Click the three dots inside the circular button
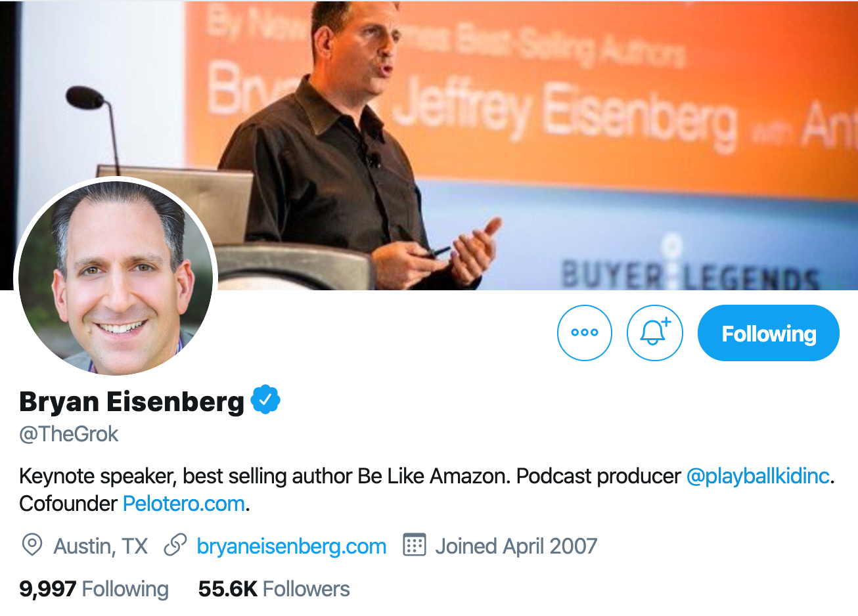Screen dimensions: 858x616 584,333
